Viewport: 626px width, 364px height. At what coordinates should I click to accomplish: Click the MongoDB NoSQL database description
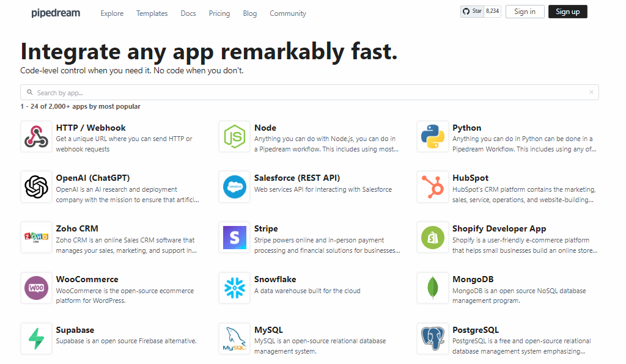[x=519, y=296]
